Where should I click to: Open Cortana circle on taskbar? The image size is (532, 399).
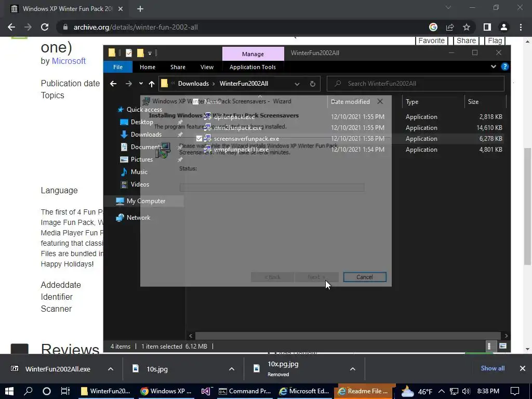[46, 391]
